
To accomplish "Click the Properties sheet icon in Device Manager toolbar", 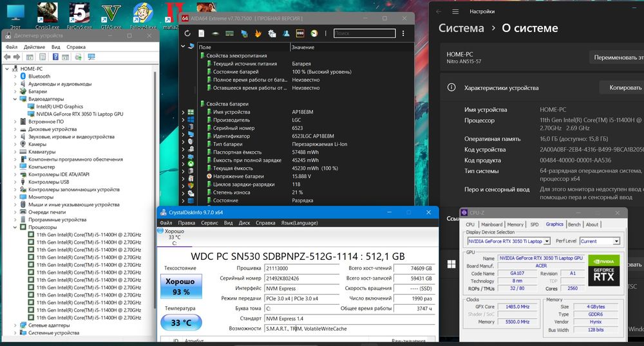I will (43, 57).
